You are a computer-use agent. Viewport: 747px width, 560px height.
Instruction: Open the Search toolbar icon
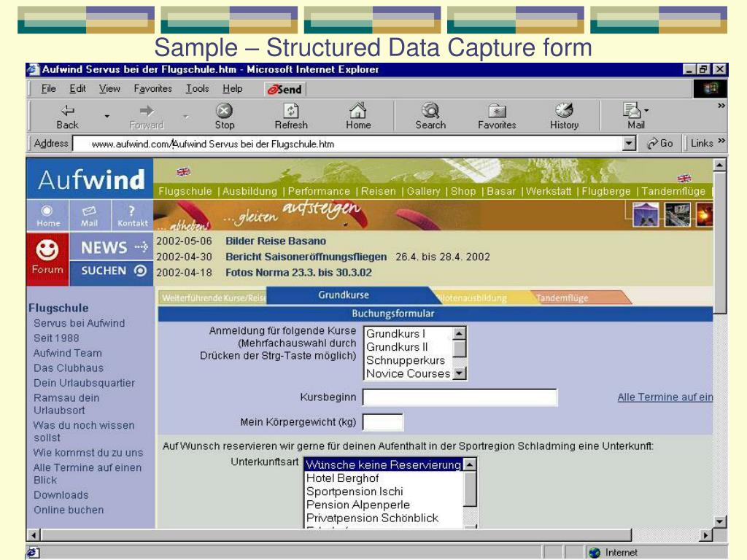pos(430,111)
